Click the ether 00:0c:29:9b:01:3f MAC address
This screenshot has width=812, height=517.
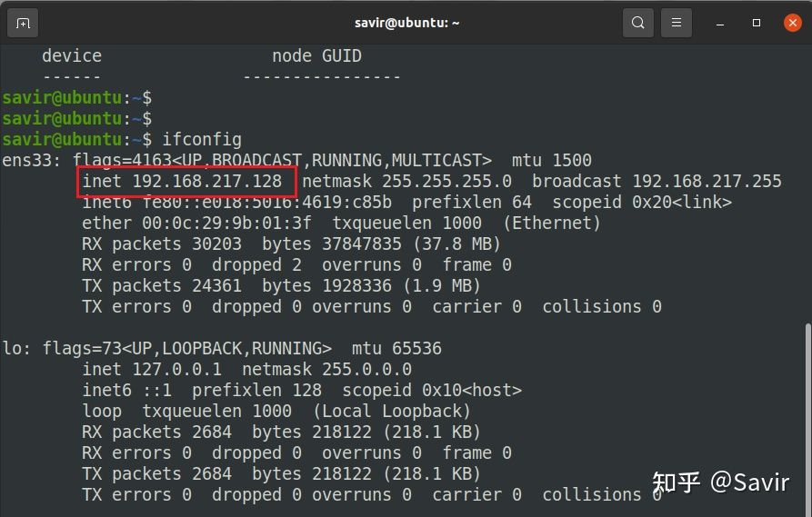[196, 223]
